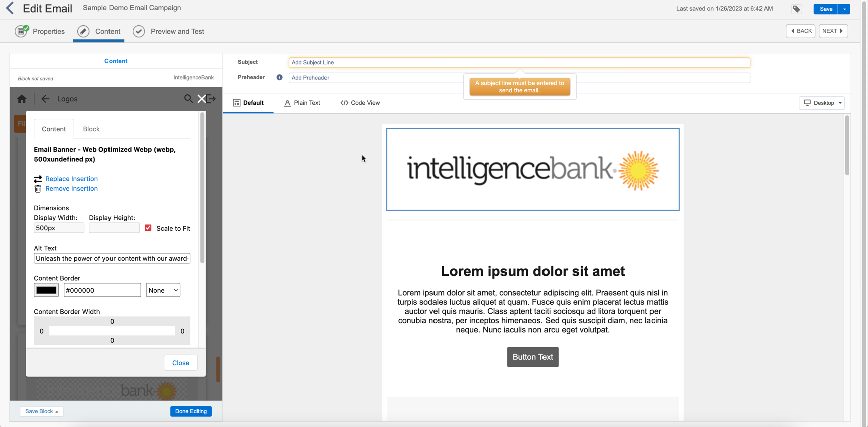Open the black Content Border color swatch
The width and height of the screenshot is (868, 427).
[46, 290]
